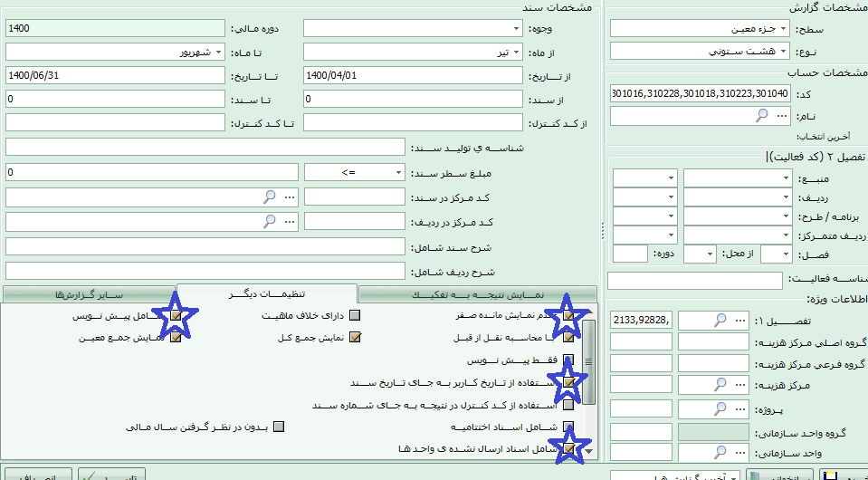This screenshot has width=868, height=480.
Task: Click the ellipsis icon in the پروژه row
Action: pos(740,409)
